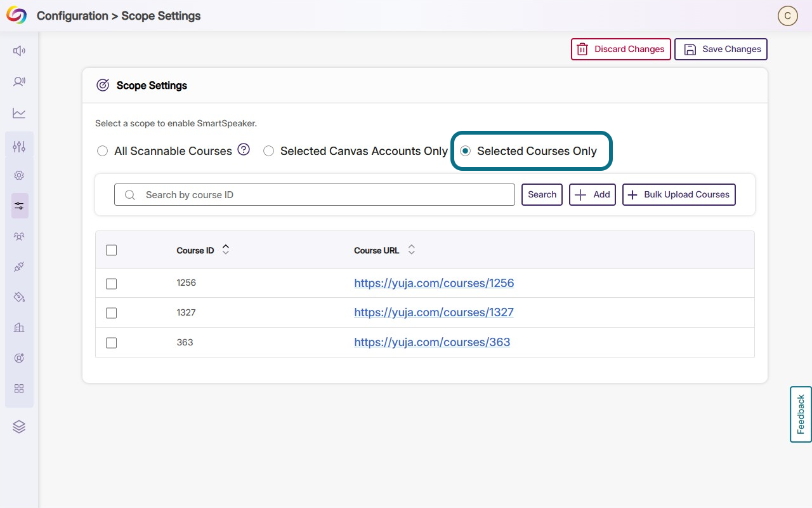Open the speaker icon in the sidebar
812x508 pixels.
pyautogui.click(x=19, y=51)
